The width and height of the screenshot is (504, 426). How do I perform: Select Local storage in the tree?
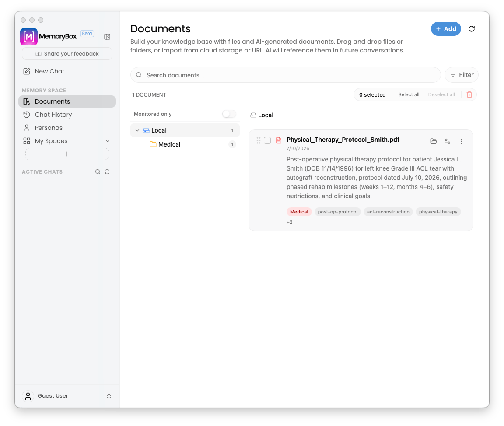coord(185,130)
